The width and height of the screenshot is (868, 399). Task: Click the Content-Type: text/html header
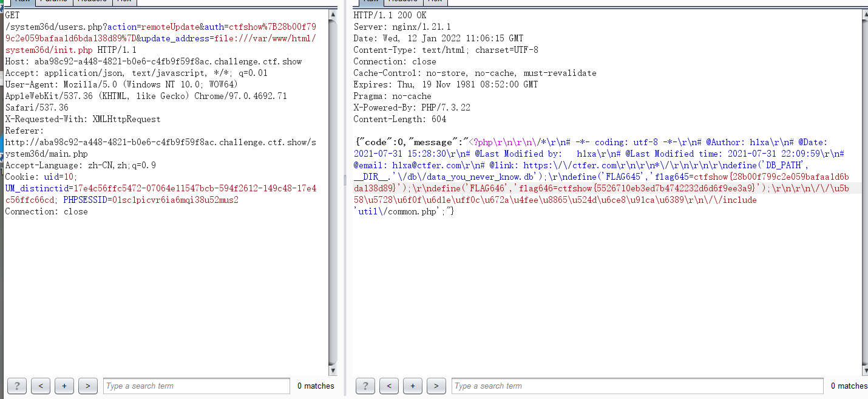click(x=446, y=50)
